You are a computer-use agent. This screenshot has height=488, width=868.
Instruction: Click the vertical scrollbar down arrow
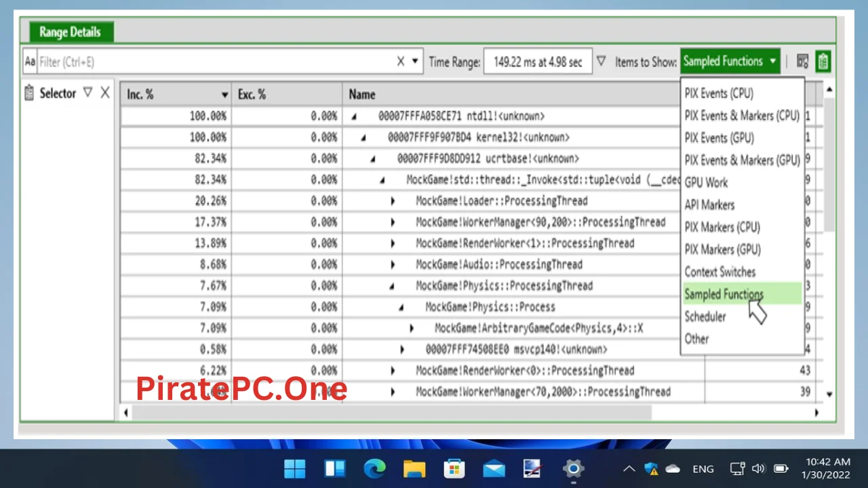pos(829,393)
